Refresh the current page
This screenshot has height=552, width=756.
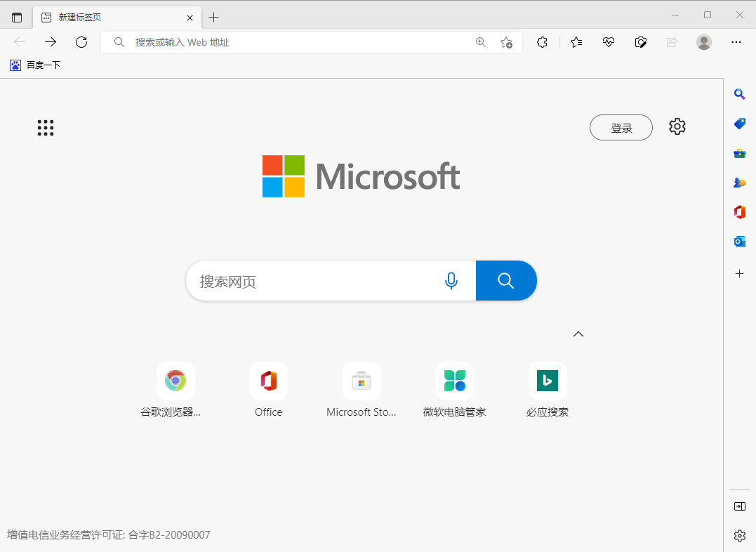(x=81, y=42)
